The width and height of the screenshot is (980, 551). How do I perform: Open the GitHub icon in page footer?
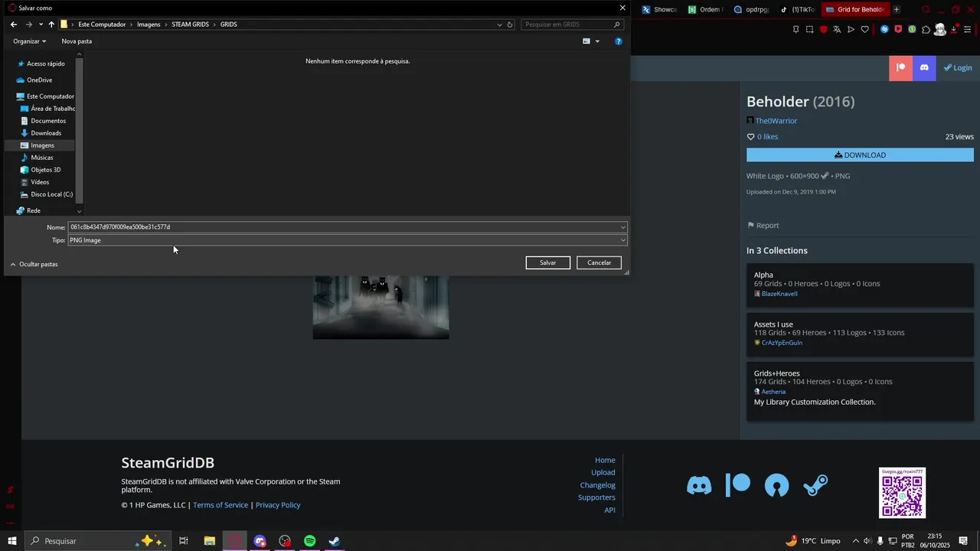776,485
